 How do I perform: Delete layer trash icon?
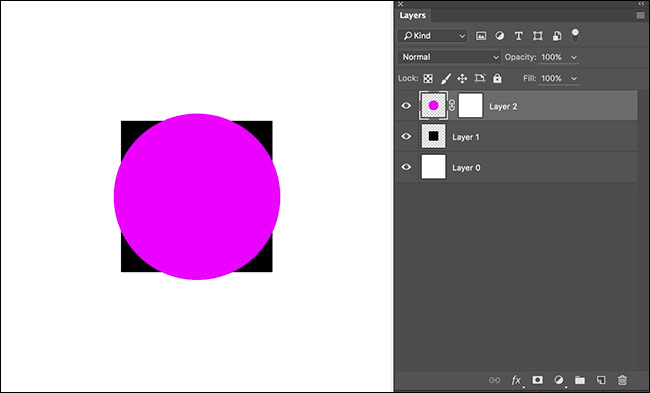(x=622, y=380)
